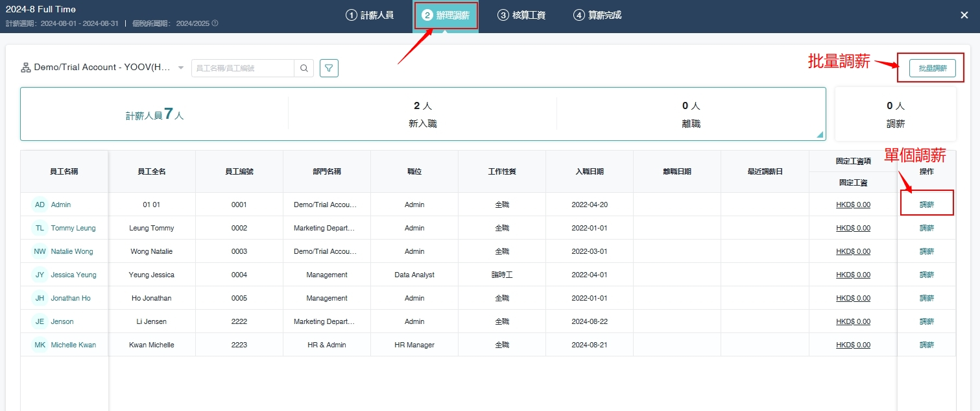Click the help icon beside 2024/2025
The width and height of the screenshot is (980, 411).
(x=215, y=23)
